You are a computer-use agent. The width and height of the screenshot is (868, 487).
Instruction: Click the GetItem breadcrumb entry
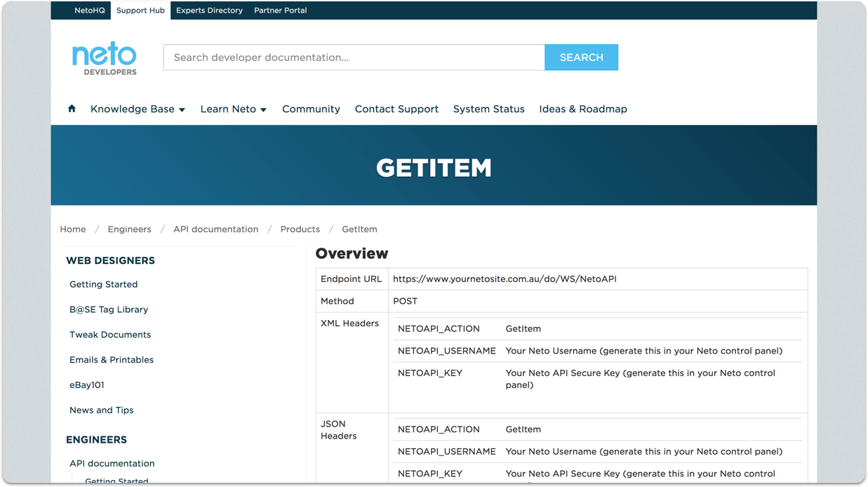359,229
